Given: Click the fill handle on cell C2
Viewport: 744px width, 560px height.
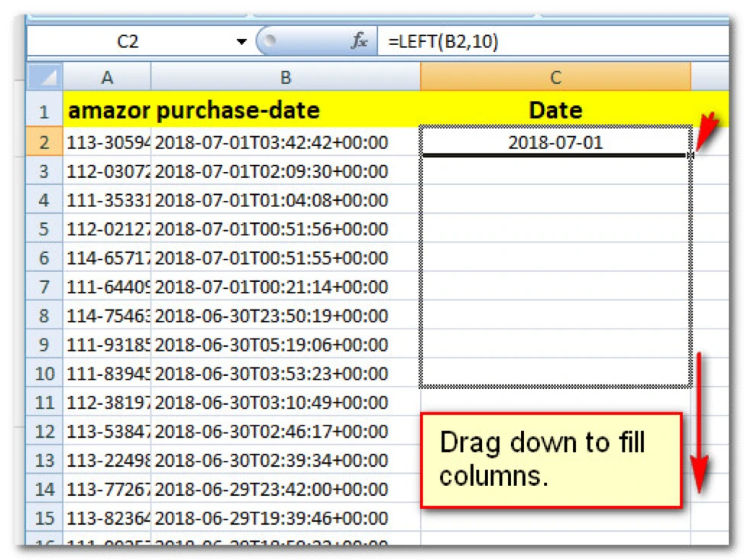Looking at the screenshot, I should tap(690, 155).
